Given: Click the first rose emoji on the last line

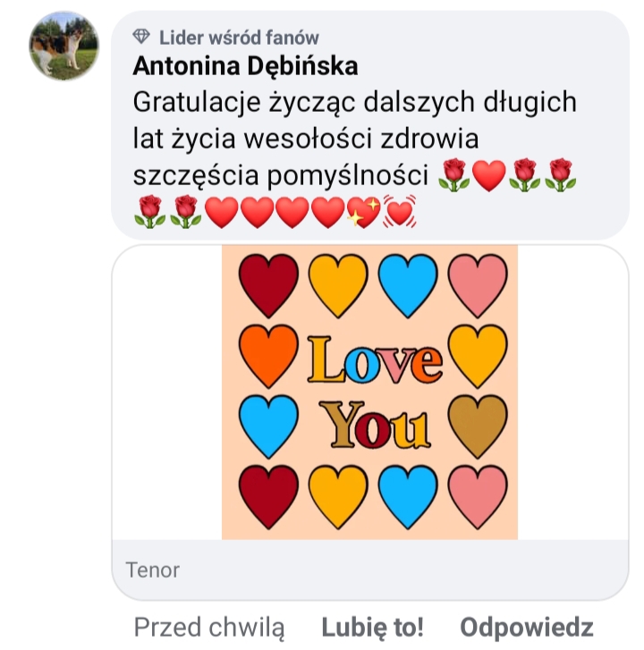Looking at the screenshot, I should pos(149,211).
